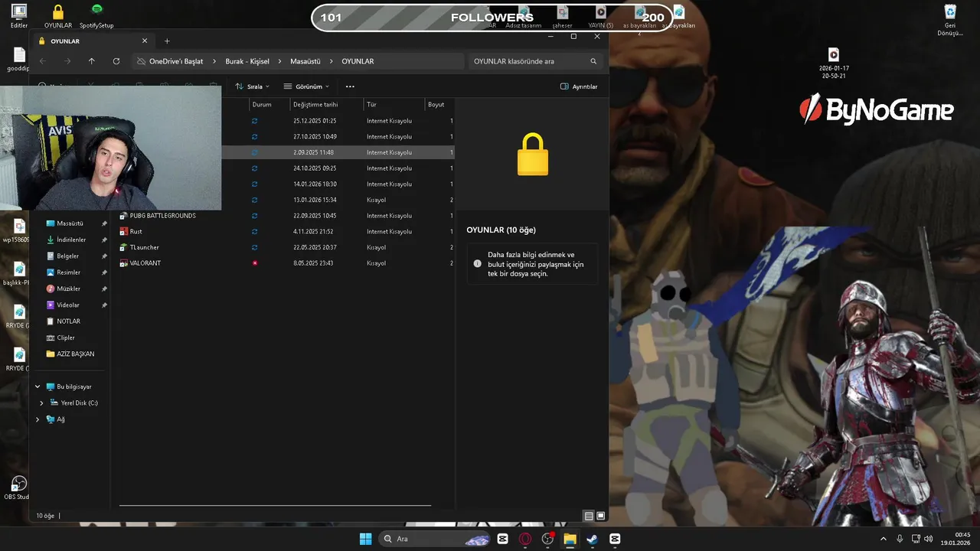This screenshot has width=980, height=551.
Task: Select the row dated 2.09.2025 11:48
Action: 338,152
